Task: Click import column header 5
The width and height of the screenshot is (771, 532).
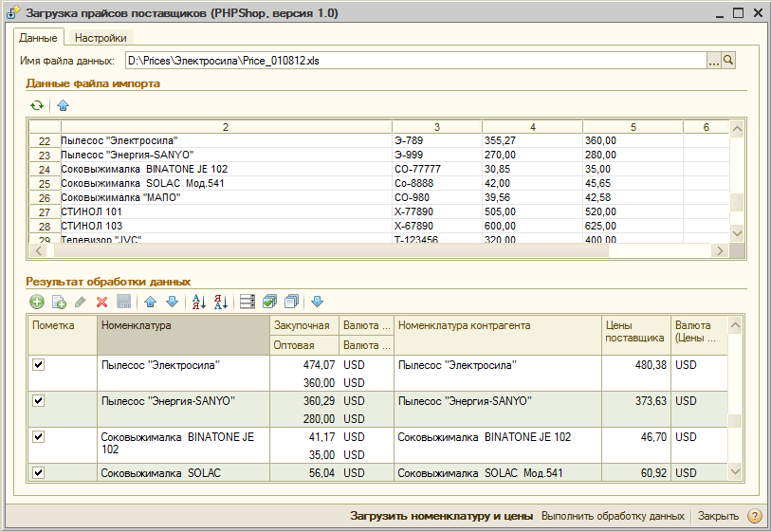Action: coord(633,127)
